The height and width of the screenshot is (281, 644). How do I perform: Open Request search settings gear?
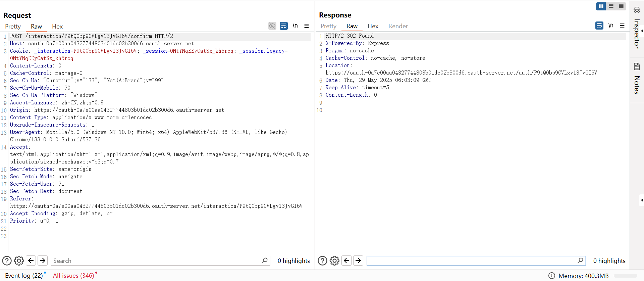pos(19,261)
